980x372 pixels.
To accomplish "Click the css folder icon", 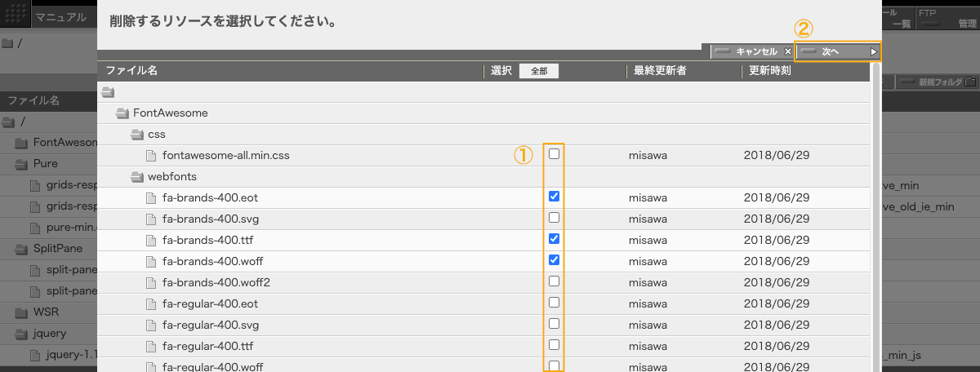I will [137, 134].
